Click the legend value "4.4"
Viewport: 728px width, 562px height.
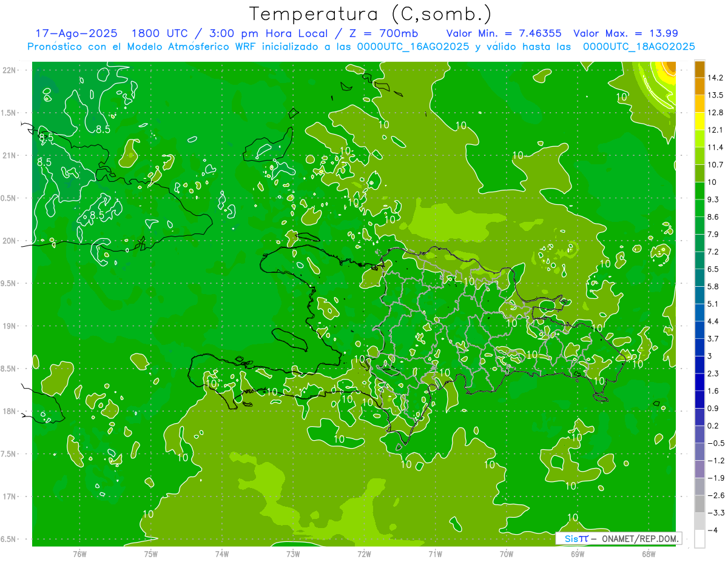713,321
